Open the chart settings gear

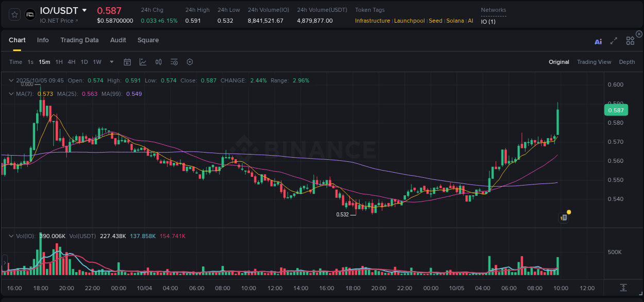(x=189, y=61)
